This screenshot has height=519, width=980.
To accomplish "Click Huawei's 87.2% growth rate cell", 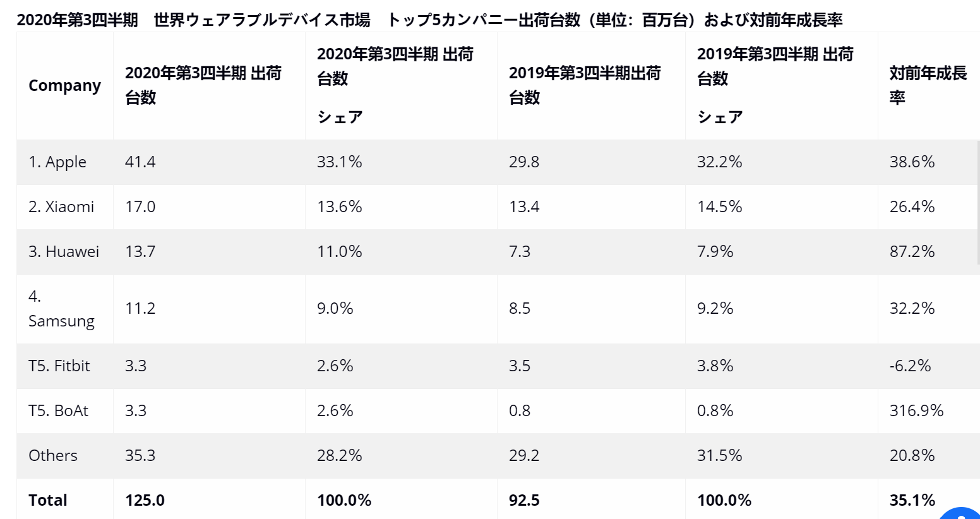I will 912,252.
